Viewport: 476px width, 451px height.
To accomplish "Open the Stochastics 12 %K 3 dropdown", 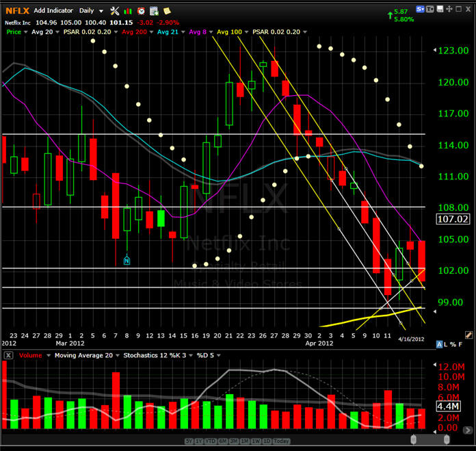I will 191,355.
